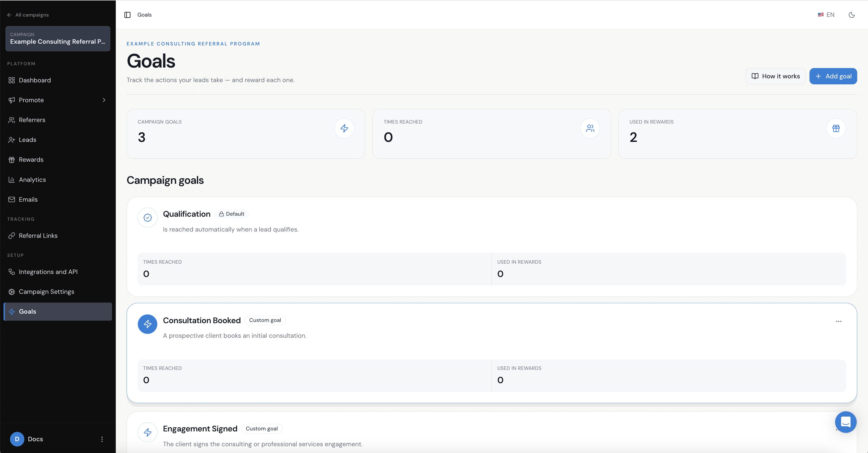The height and width of the screenshot is (453, 868).
Task: Click the Custom goal tag on Engagement Signed
Action: click(261, 429)
